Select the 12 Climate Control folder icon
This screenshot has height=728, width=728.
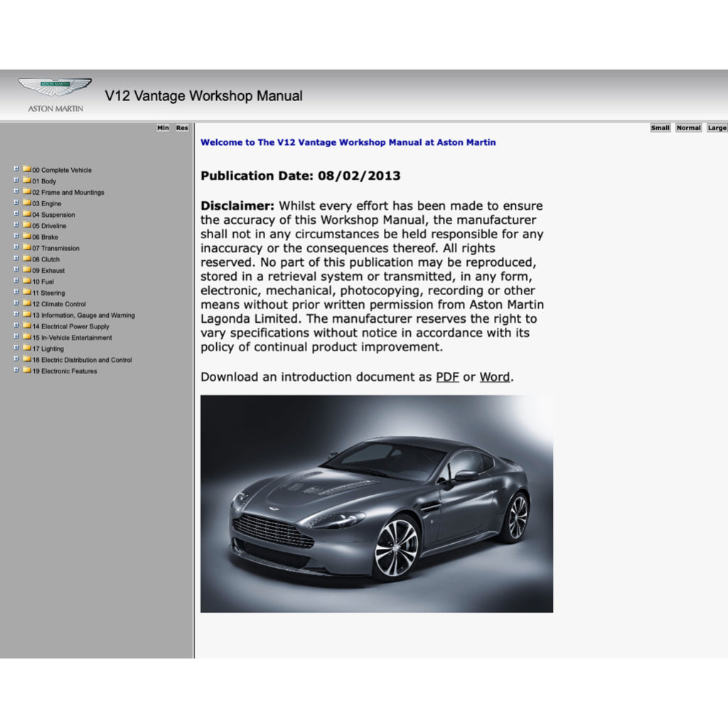pyautogui.click(x=27, y=304)
